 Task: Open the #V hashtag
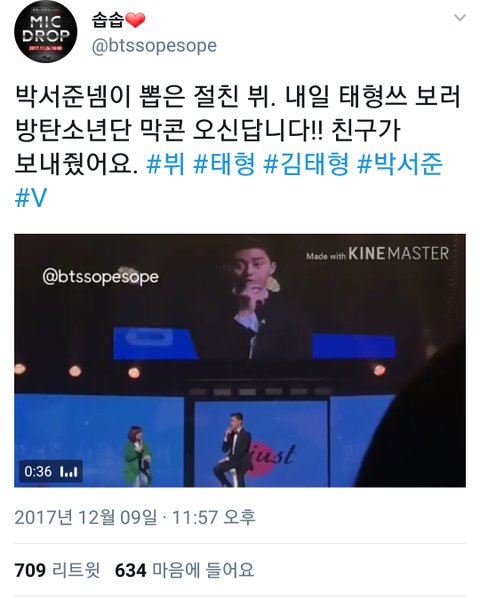coord(31,198)
